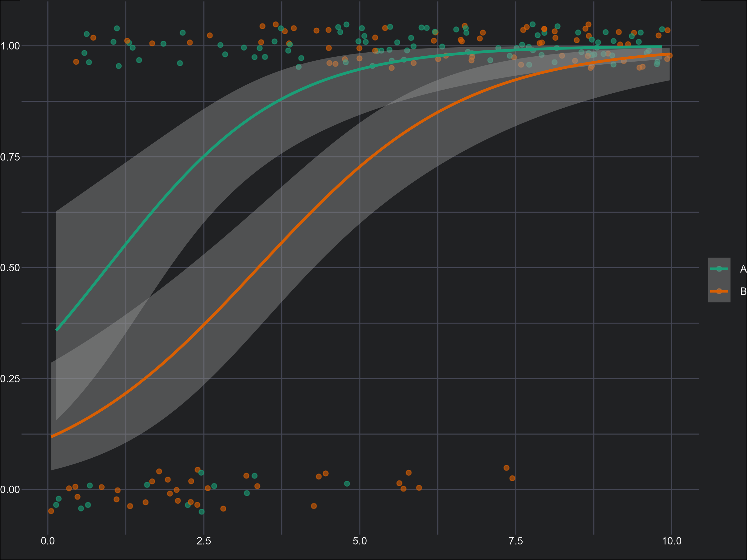Click the right end of orange curve
The width and height of the screenshot is (747, 560).
point(669,54)
